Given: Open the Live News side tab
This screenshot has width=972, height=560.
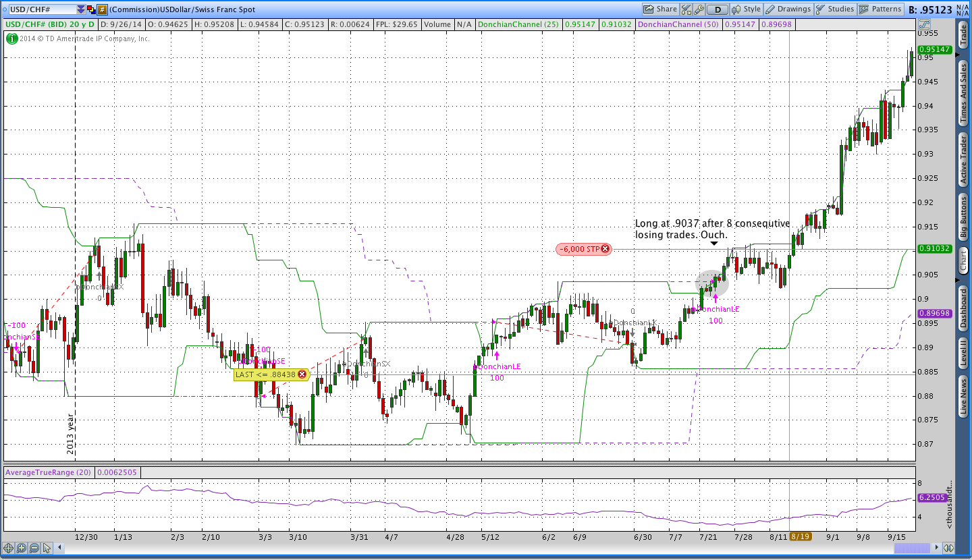Looking at the screenshot, I should tap(963, 397).
